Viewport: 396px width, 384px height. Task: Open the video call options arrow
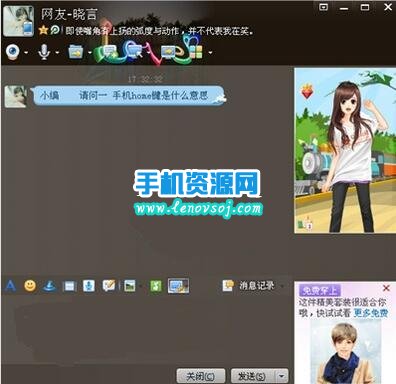coord(26,53)
